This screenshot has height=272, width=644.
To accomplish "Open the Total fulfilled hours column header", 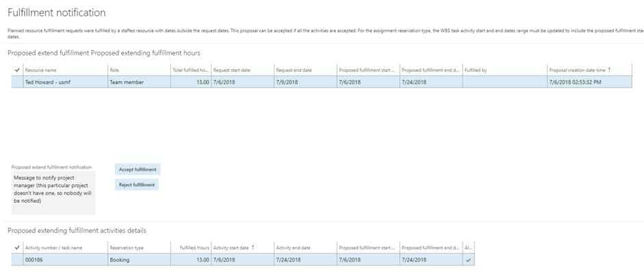I will pos(191,71).
